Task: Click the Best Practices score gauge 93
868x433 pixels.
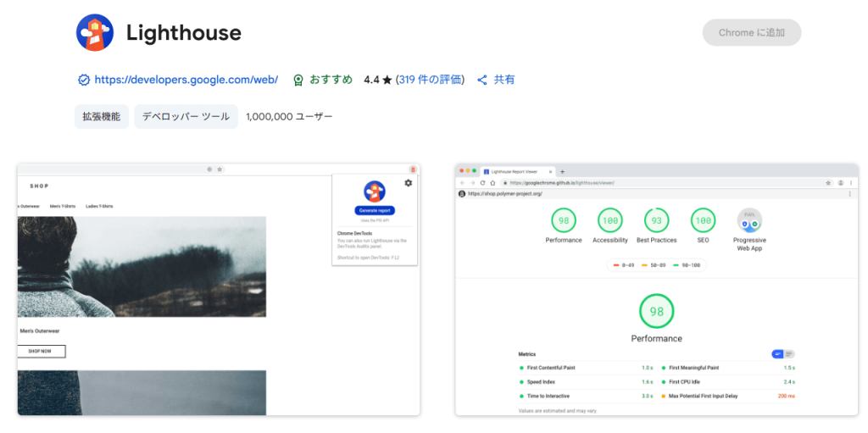Action: pyautogui.click(x=657, y=220)
